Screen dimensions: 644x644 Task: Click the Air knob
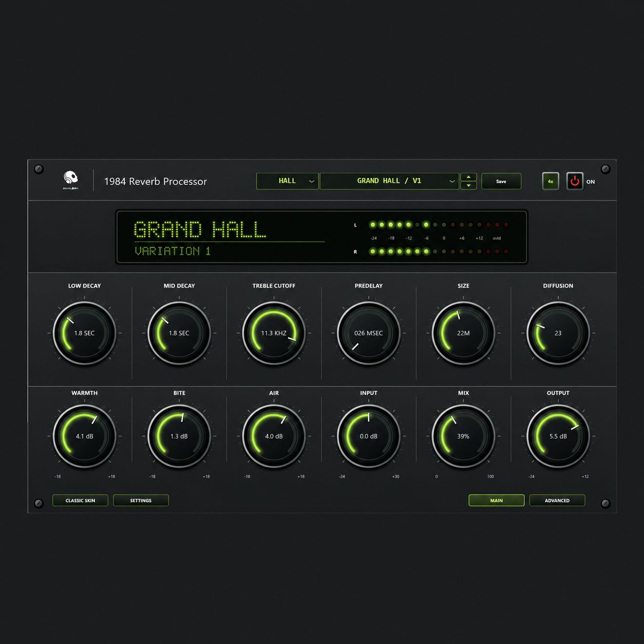pos(274,437)
